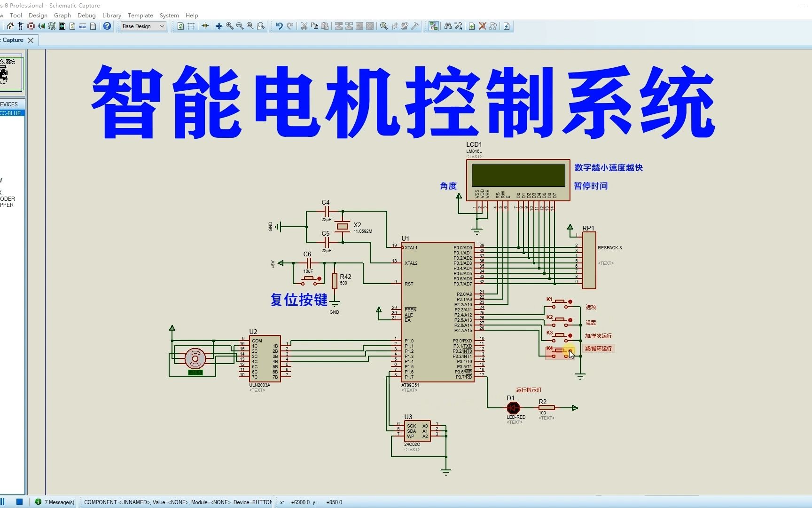Toggle the grid dots display
Viewport: 812px width, 508px height.
pyautogui.click(x=191, y=26)
